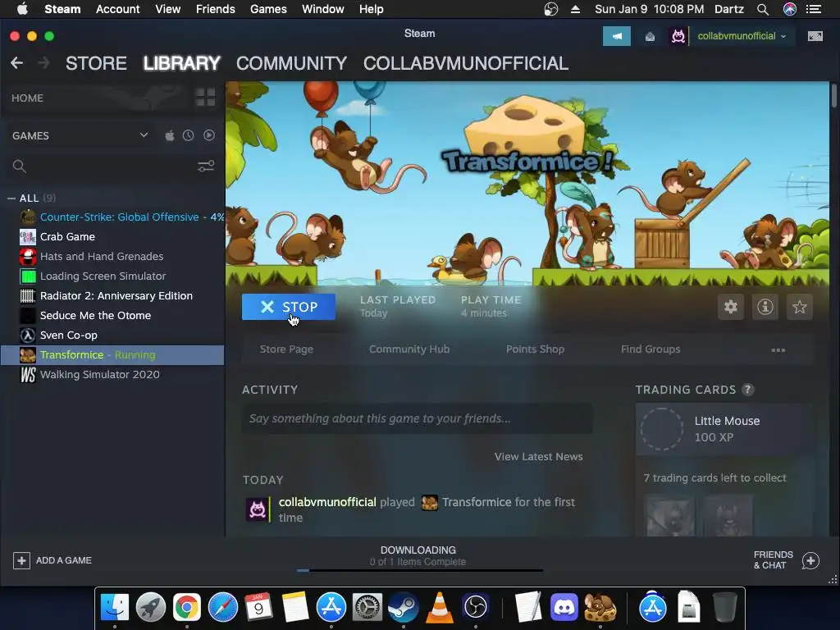Click Add a Game plus icon
This screenshot has width=840, height=630.
pos(21,560)
